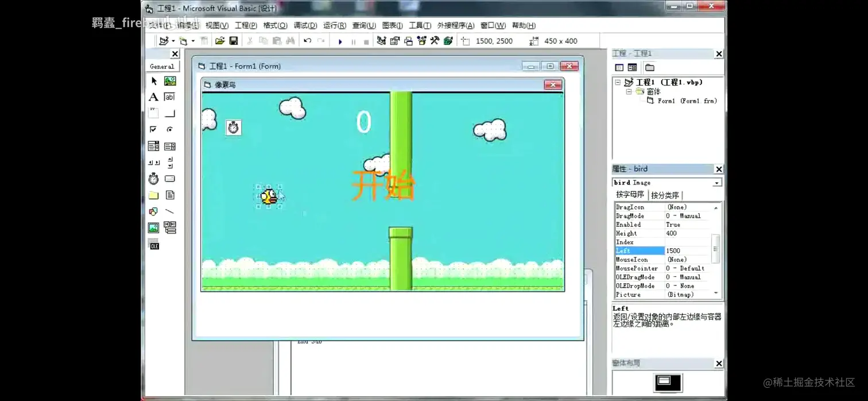This screenshot has height=401, width=868.
Task: Select the FileListBox control tool
Action: 170,195
